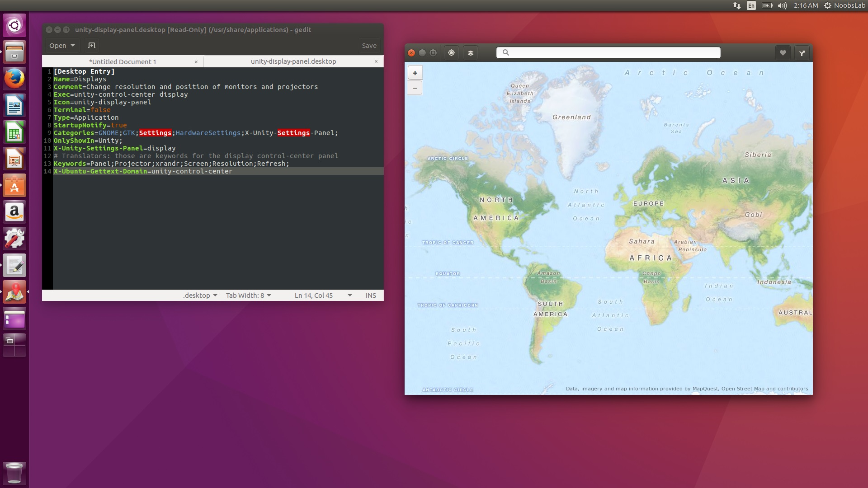Switch to the Untitled Document 1 tab
Image resolution: width=868 pixels, height=488 pixels.
tap(123, 61)
